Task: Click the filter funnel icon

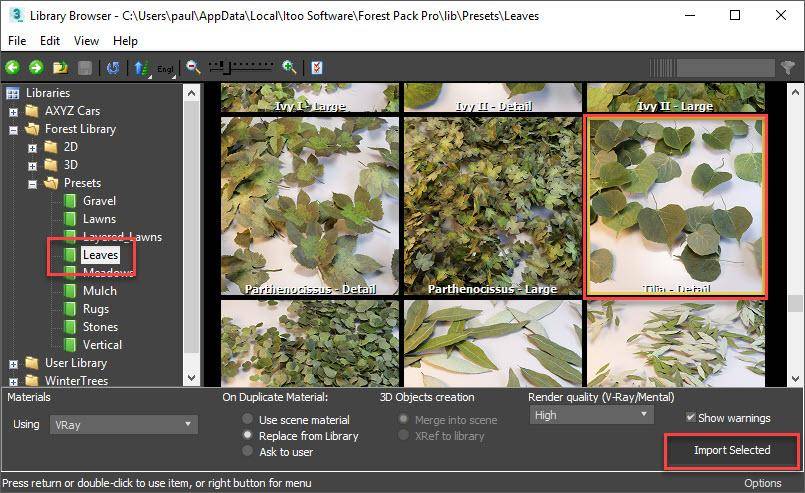Action: click(x=789, y=68)
